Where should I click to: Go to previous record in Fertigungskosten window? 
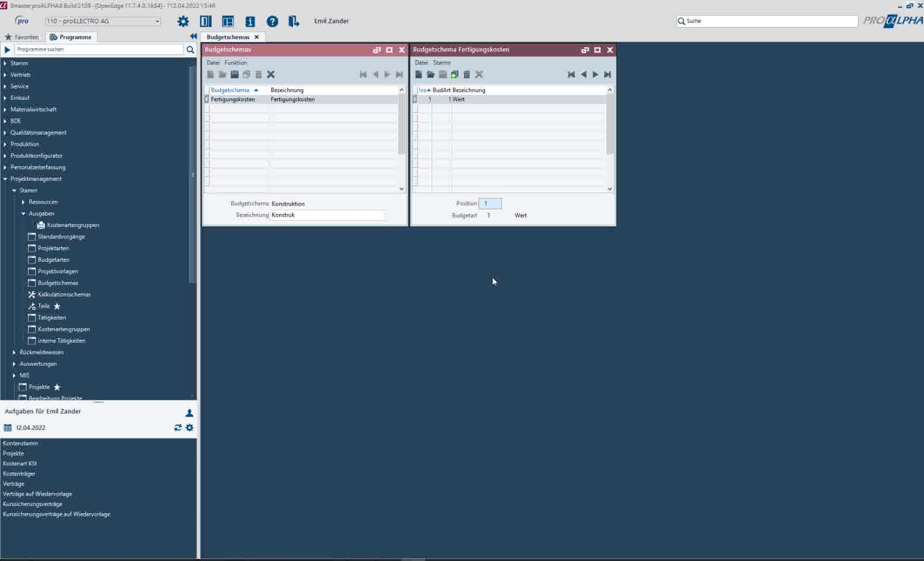pos(584,74)
